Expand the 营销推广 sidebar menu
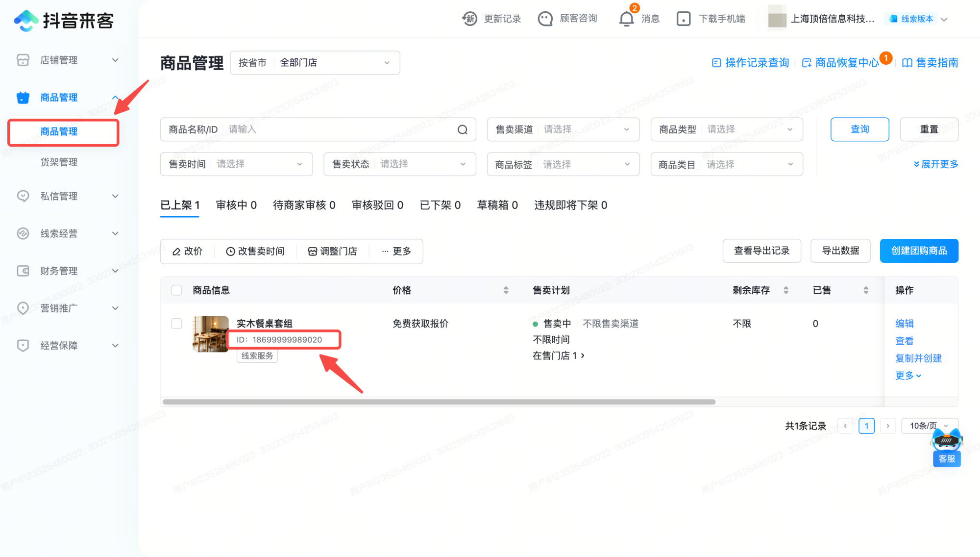This screenshot has width=980, height=557. click(x=115, y=308)
